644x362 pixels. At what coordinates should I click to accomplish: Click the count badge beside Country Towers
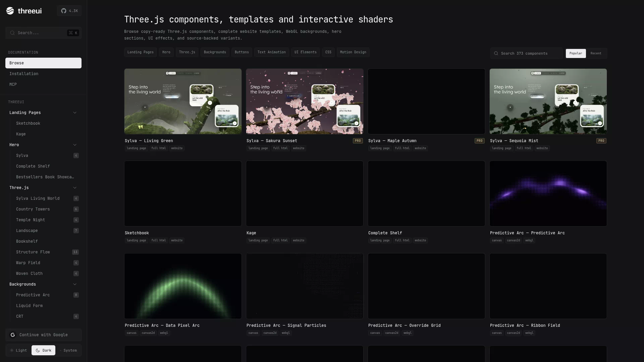[x=76, y=209]
